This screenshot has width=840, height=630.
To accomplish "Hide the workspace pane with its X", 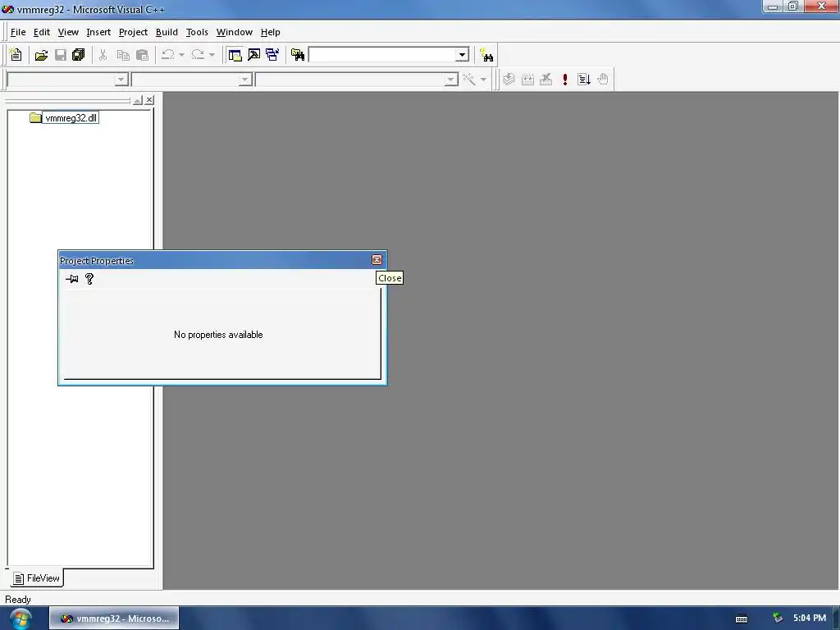I will (x=149, y=100).
